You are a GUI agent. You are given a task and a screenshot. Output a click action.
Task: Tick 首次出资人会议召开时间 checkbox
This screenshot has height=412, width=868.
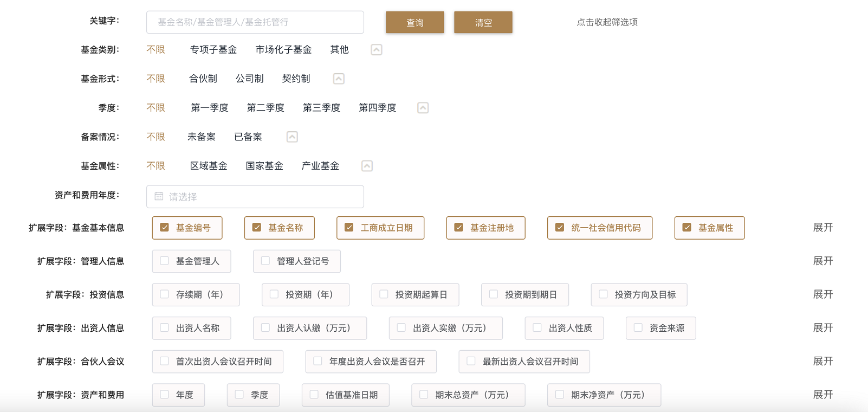(164, 361)
